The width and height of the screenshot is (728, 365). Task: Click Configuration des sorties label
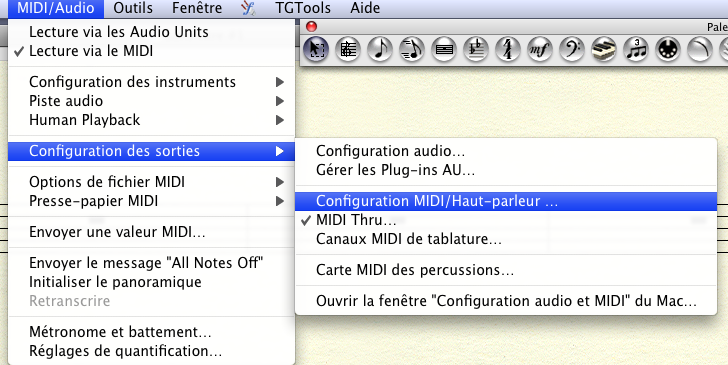pyautogui.click(x=114, y=151)
